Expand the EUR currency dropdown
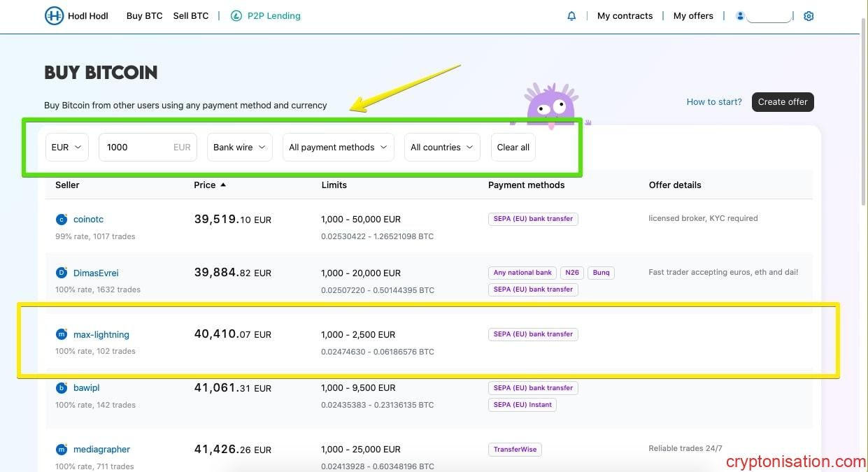This screenshot has height=472, width=868. [67, 148]
